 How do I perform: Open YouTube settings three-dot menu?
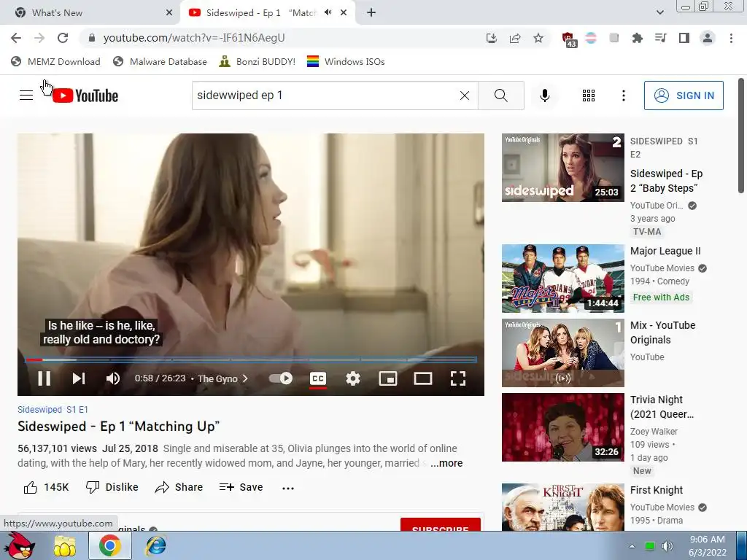tap(623, 96)
